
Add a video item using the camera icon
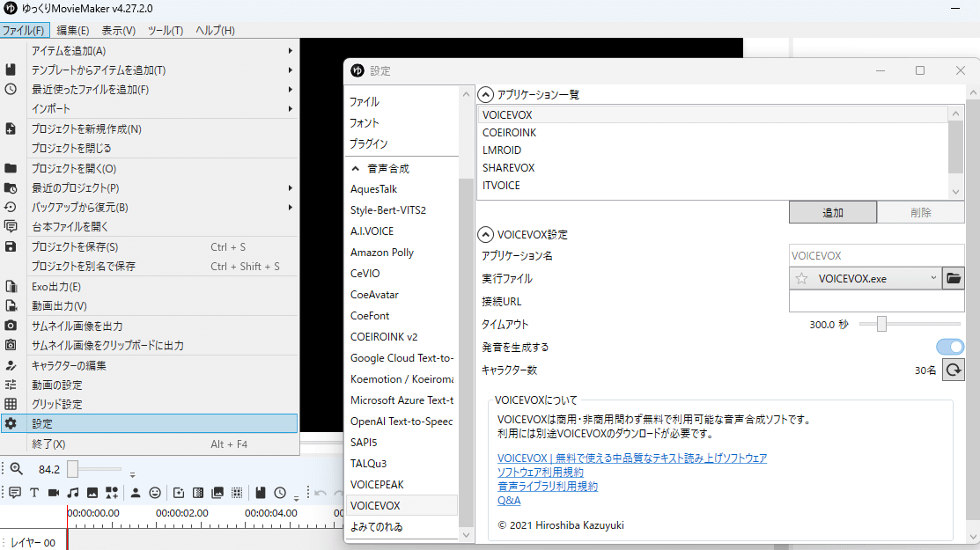click(x=54, y=493)
